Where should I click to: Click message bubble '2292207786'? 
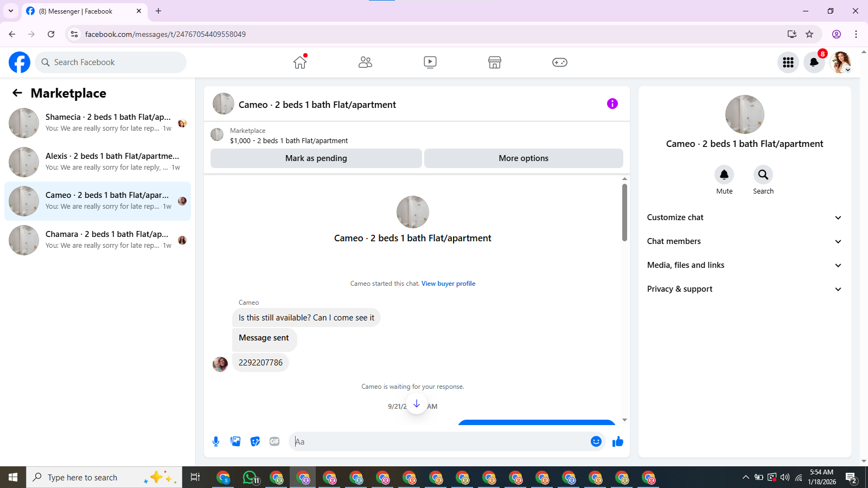(x=260, y=362)
